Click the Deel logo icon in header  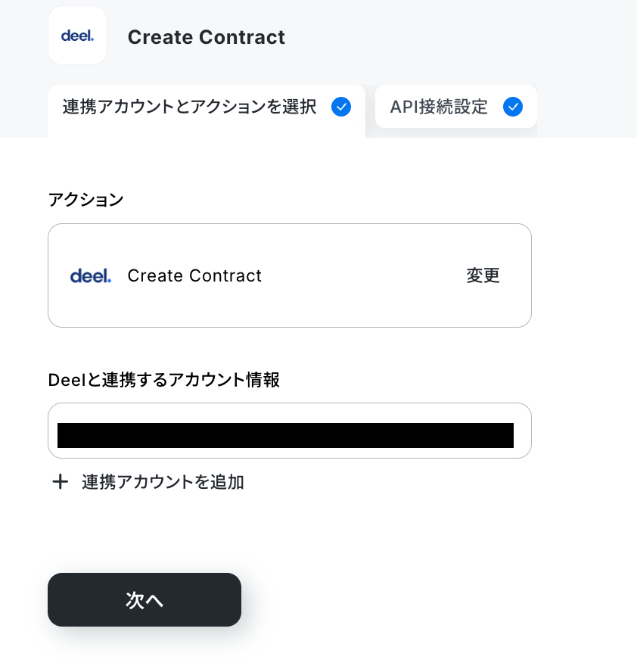(x=77, y=36)
